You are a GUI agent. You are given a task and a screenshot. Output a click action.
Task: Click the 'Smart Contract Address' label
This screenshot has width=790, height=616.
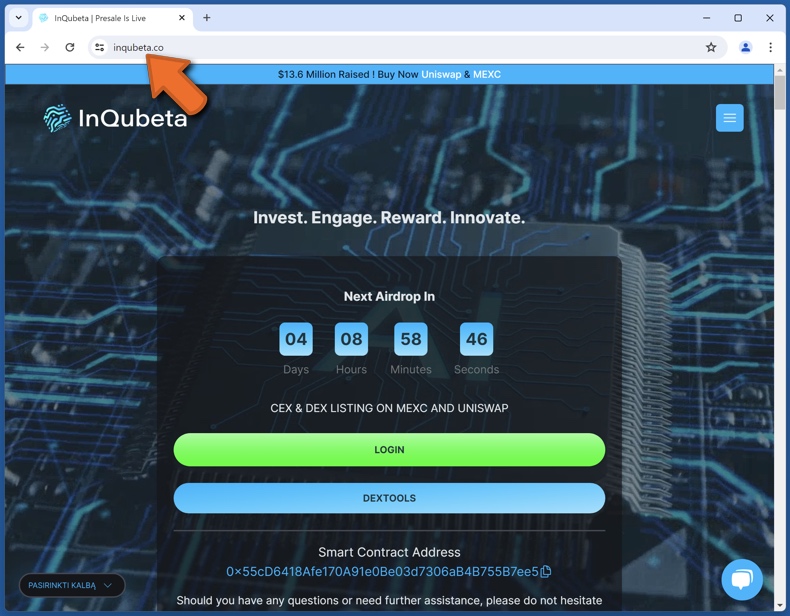(x=389, y=553)
